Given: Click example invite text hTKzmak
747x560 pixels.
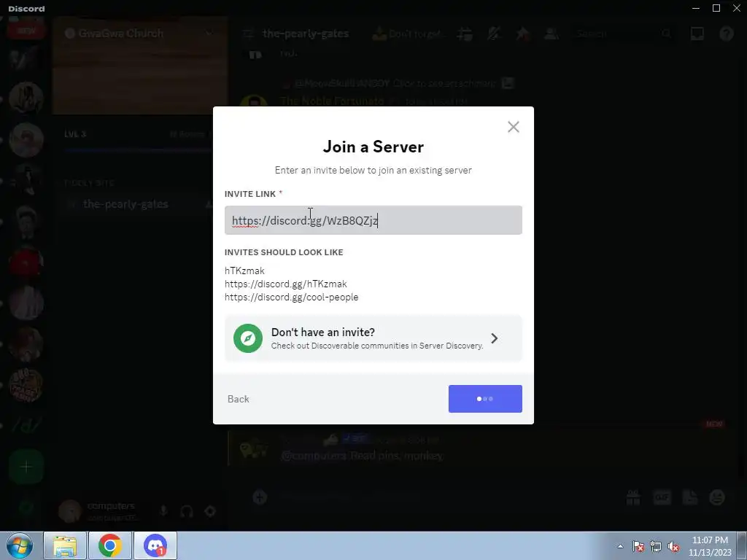Looking at the screenshot, I should [244, 271].
